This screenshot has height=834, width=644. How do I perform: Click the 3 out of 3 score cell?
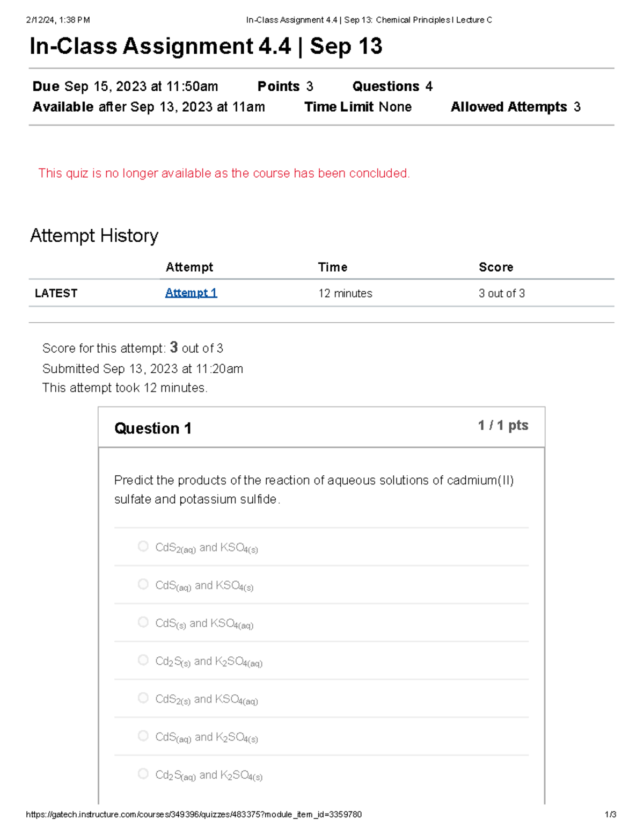click(502, 293)
